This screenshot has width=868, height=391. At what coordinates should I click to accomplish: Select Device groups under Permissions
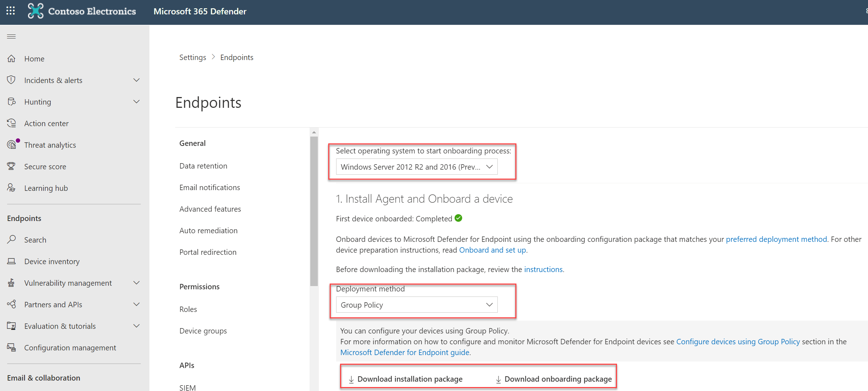pyautogui.click(x=203, y=331)
